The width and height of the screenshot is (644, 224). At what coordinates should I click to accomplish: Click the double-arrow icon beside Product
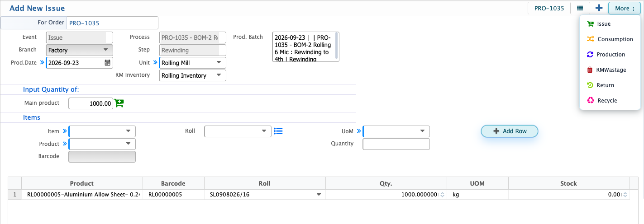(x=65, y=144)
